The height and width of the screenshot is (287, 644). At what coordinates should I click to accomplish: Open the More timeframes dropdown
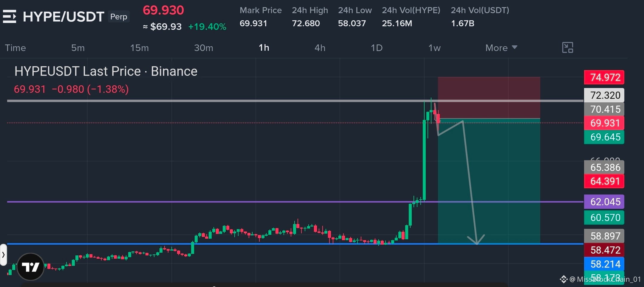click(501, 48)
